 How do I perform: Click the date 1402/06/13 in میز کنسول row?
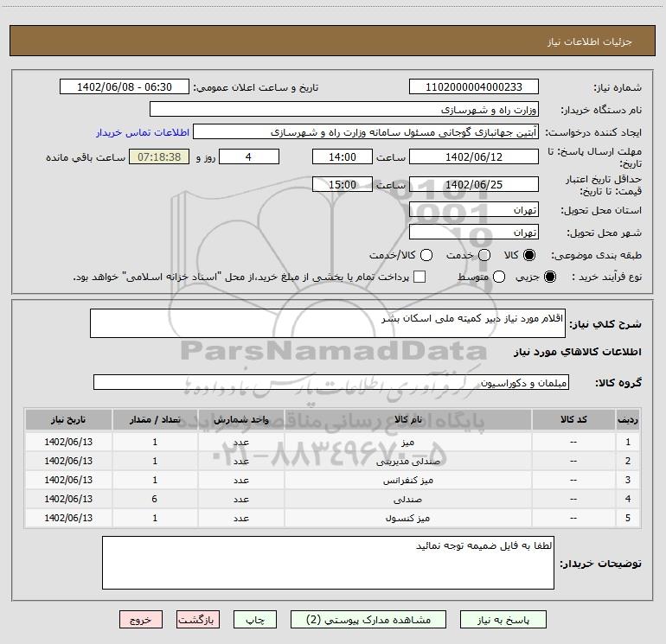(68, 518)
